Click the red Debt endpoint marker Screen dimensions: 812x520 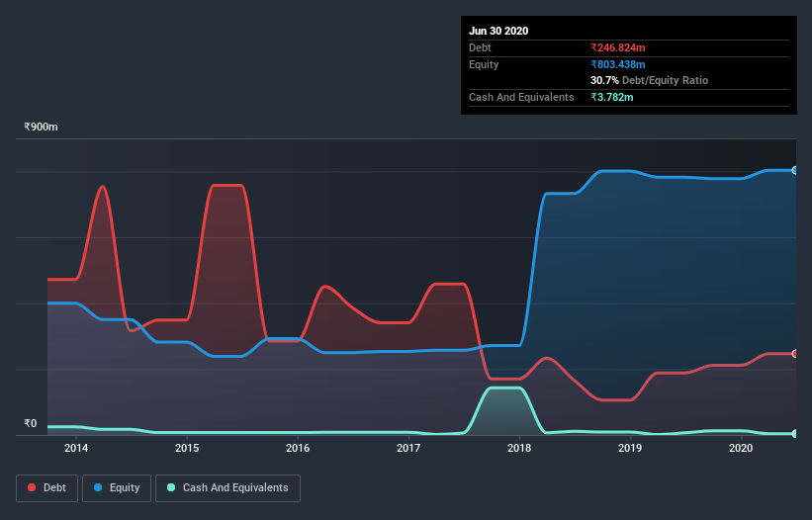(795, 353)
